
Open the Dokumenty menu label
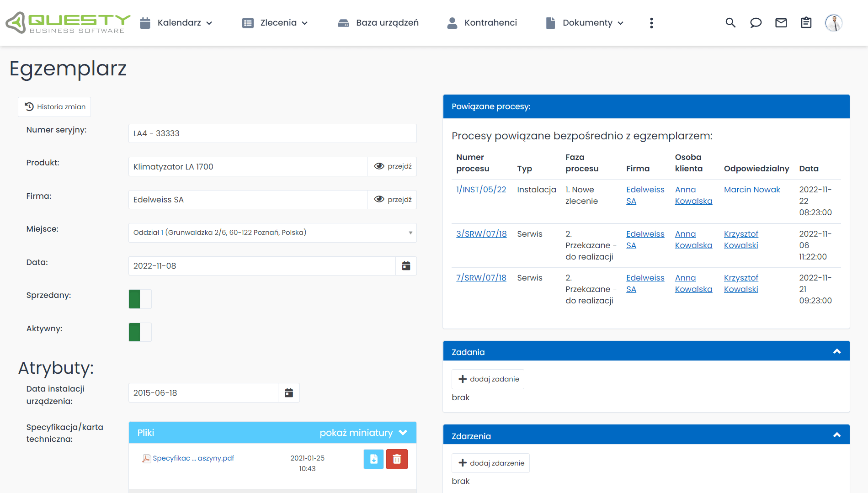[x=587, y=23]
